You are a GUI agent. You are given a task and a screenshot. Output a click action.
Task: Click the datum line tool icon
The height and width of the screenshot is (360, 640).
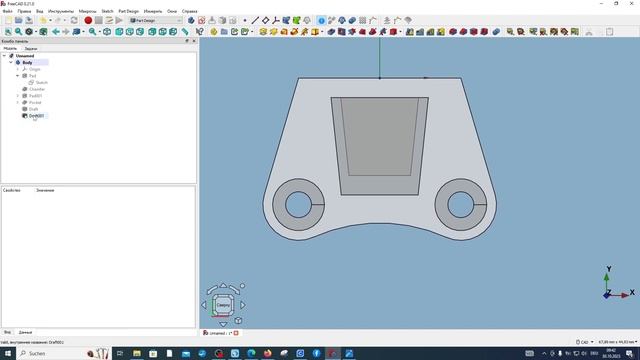[x=255, y=20]
